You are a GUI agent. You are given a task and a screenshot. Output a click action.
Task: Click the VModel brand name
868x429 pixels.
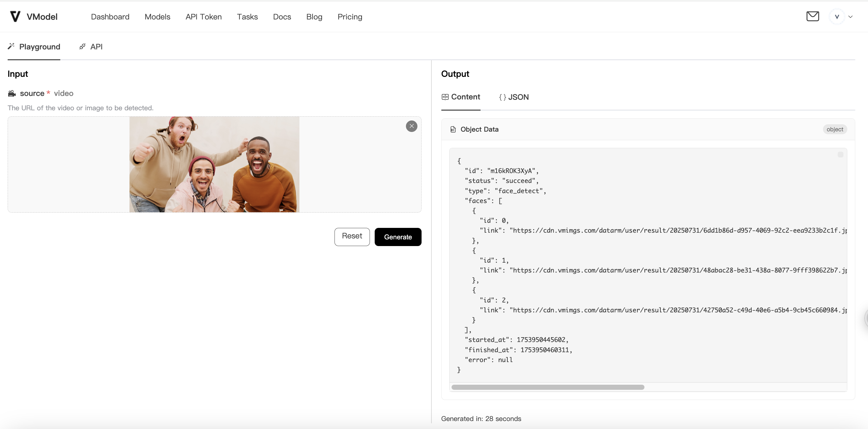42,17
